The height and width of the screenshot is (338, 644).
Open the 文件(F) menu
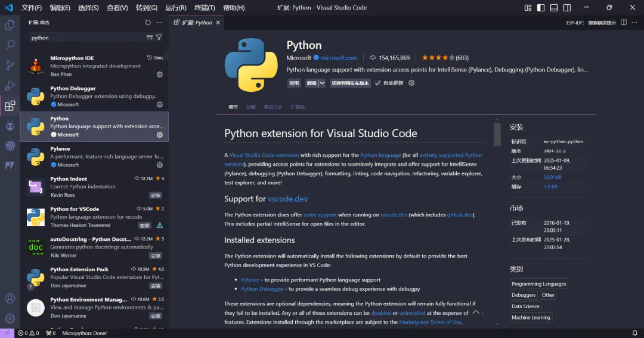[32, 8]
